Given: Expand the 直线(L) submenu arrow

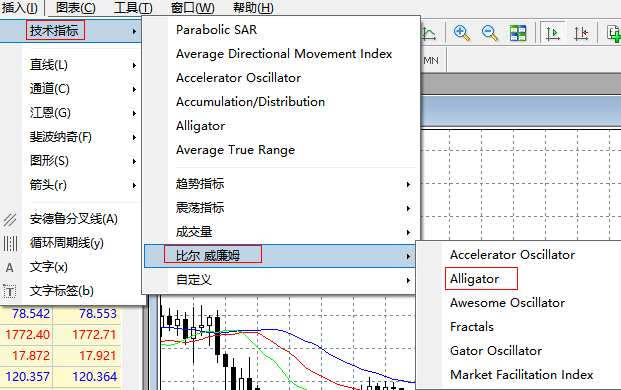Looking at the screenshot, I should pos(134,65).
